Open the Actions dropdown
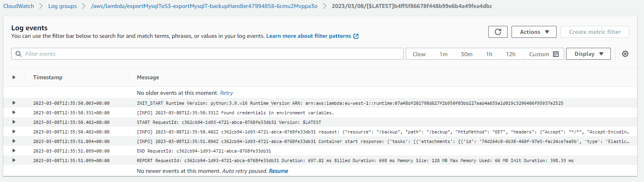Screen dimensions: 644x182 coord(534,32)
